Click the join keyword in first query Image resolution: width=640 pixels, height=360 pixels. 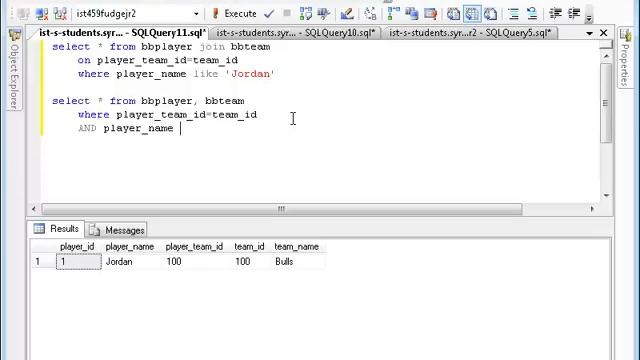[212, 47]
